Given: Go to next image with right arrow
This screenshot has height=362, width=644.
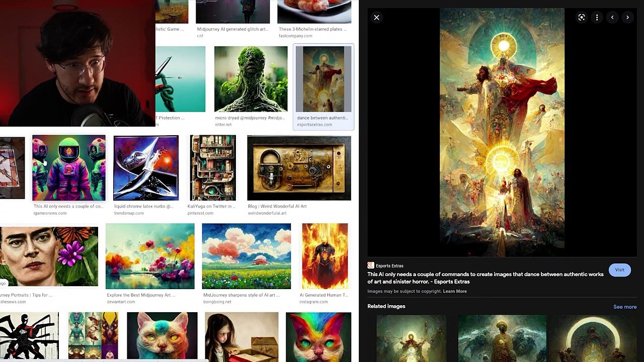Looking at the screenshot, I should [x=627, y=18].
